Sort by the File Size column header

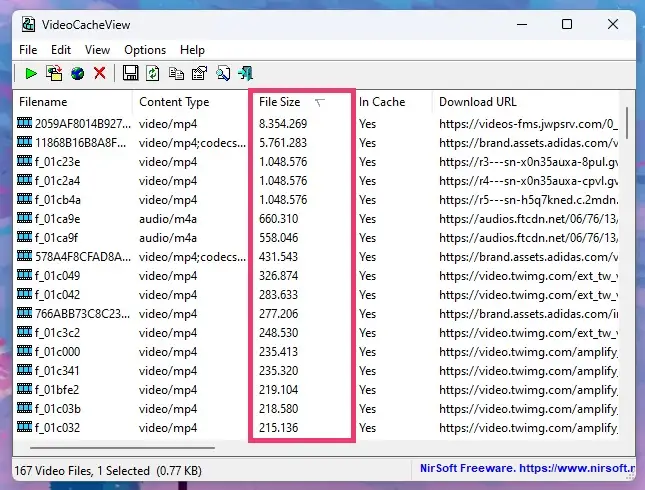tap(302, 102)
